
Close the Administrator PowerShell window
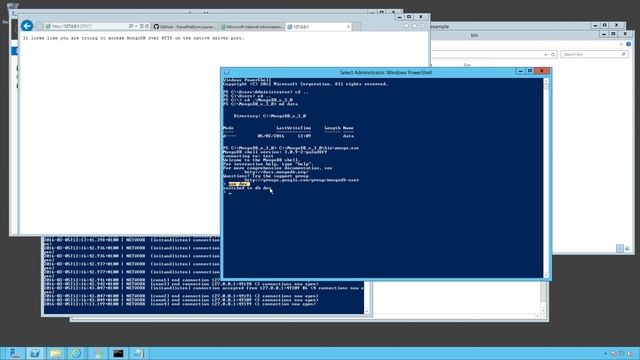pyautogui.click(x=542, y=71)
